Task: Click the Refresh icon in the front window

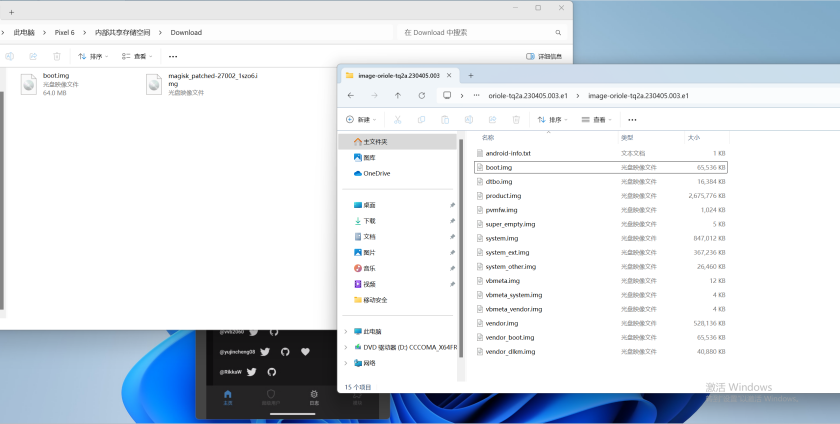Action: (x=422, y=95)
